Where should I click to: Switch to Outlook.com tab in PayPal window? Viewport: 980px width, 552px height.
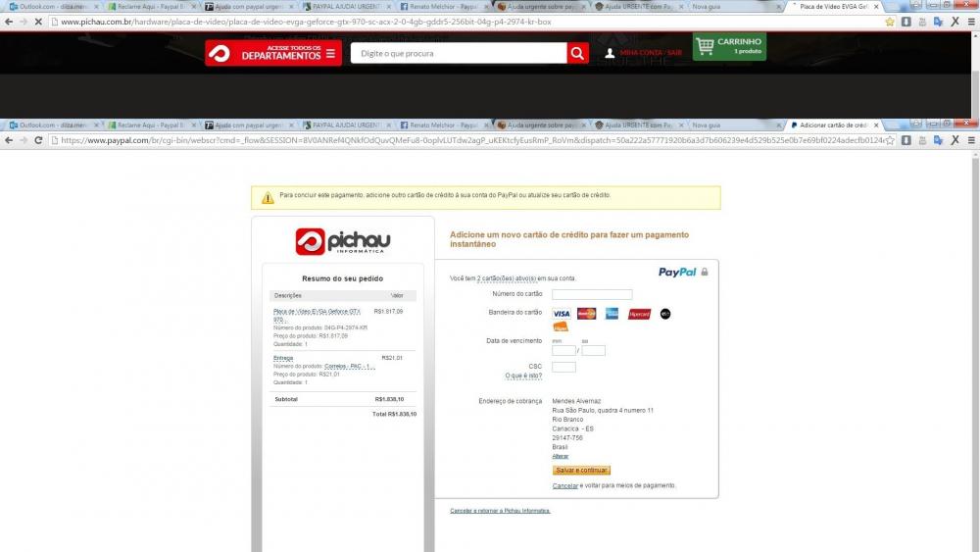pos(52,125)
